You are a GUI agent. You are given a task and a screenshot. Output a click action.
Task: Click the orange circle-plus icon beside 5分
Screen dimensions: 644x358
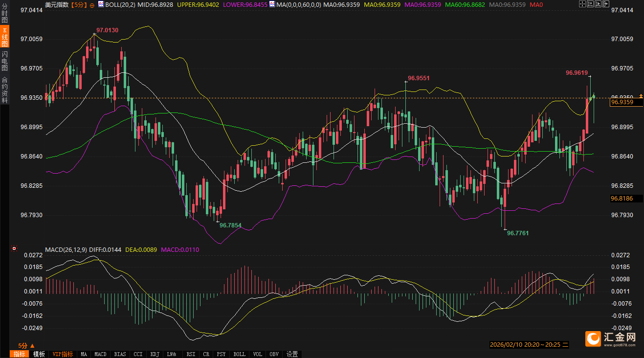(x=92, y=5)
